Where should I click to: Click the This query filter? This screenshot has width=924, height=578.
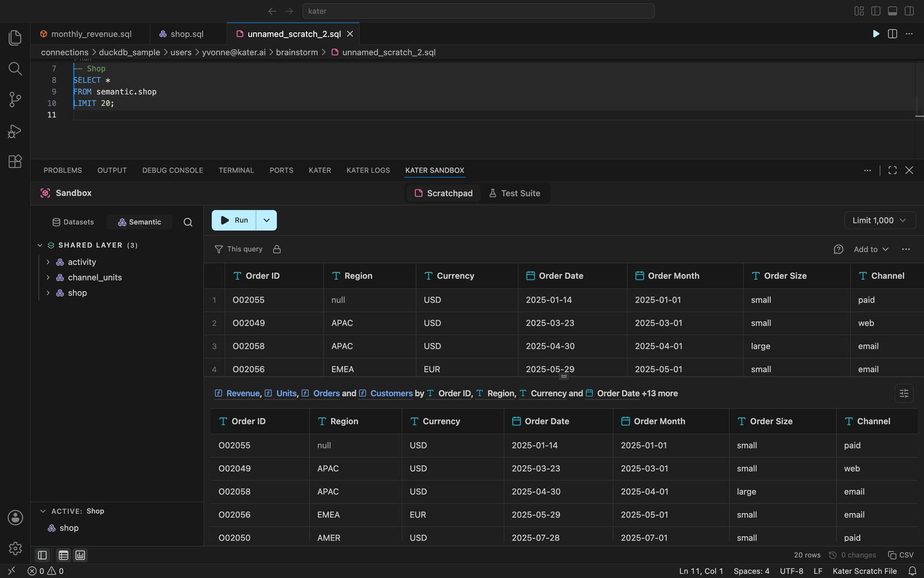tap(239, 249)
